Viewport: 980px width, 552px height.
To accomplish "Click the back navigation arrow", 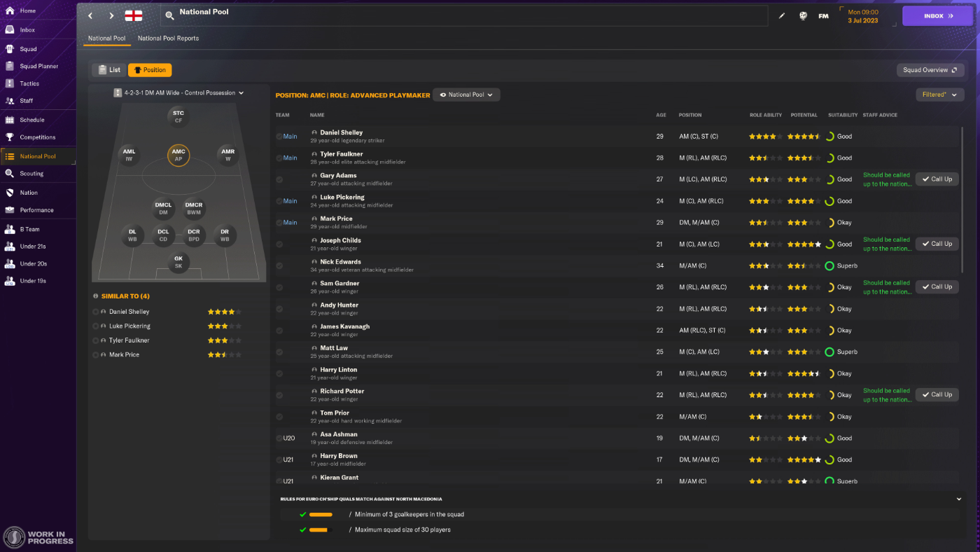I will coord(90,15).
